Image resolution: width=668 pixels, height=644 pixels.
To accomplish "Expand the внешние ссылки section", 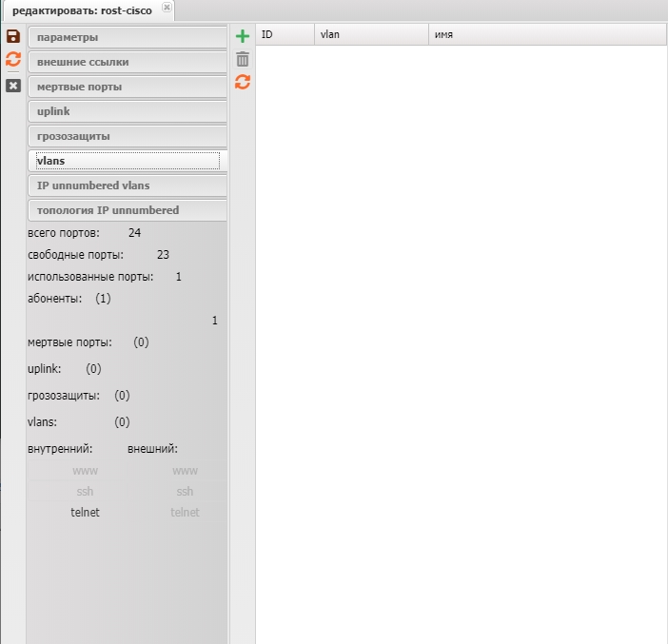I will (128, 62).
